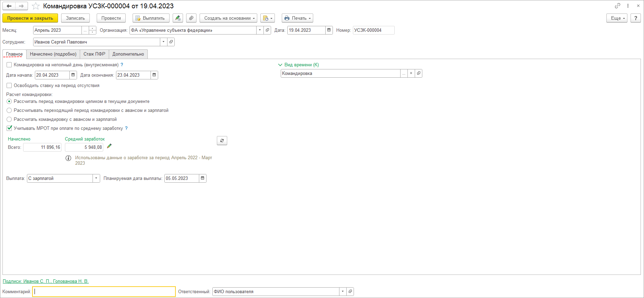Open the three-dots window menu icon
This screenshot has height=298, width=644.
coord(628,6)
